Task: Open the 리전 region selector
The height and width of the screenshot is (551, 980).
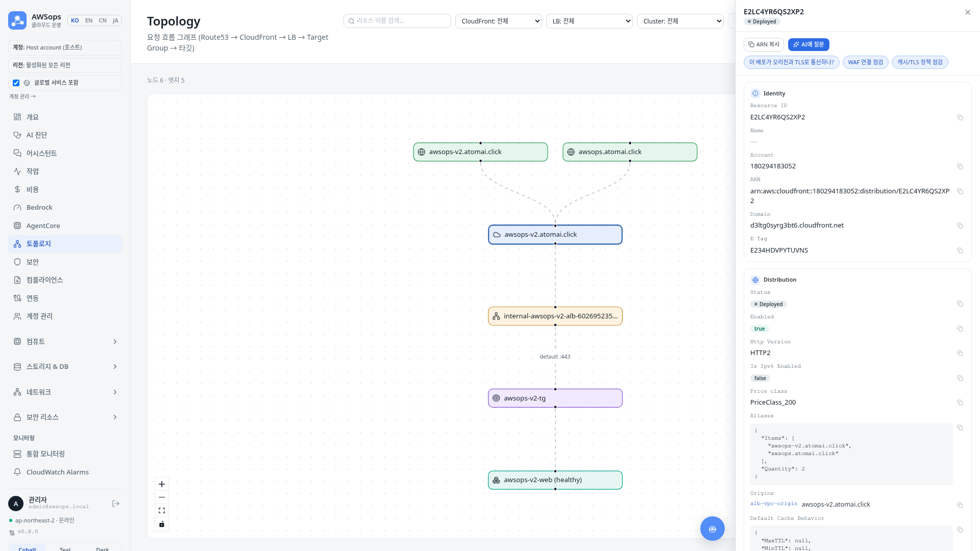Action: pyautogui.click(x=65, y=65)
